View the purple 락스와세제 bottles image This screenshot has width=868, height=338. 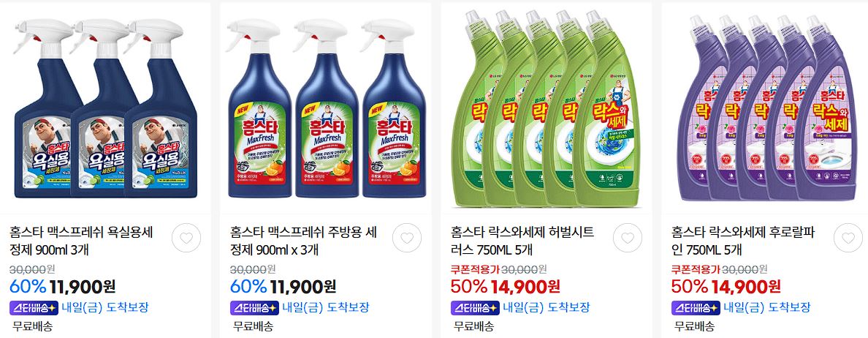(x=766, y=108)
